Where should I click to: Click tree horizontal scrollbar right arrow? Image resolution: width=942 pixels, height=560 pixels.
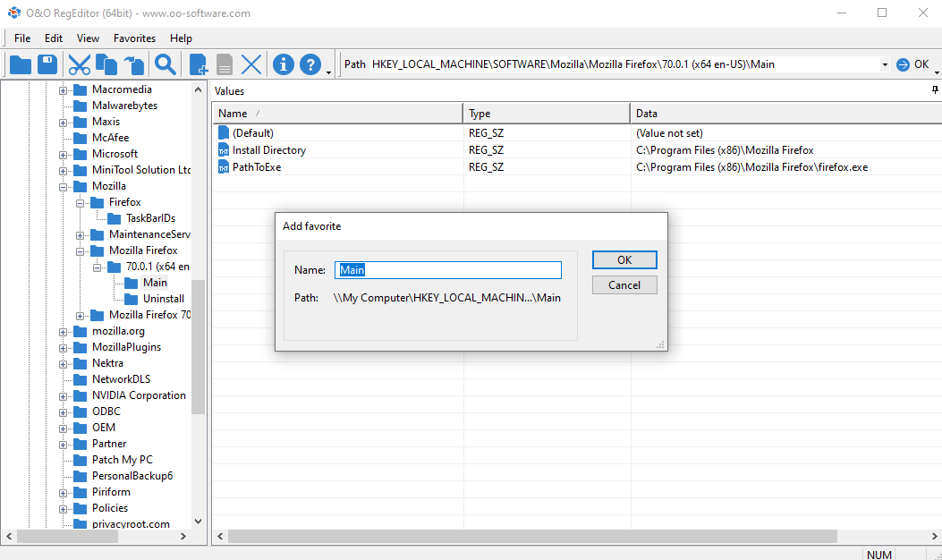point(183,536)
